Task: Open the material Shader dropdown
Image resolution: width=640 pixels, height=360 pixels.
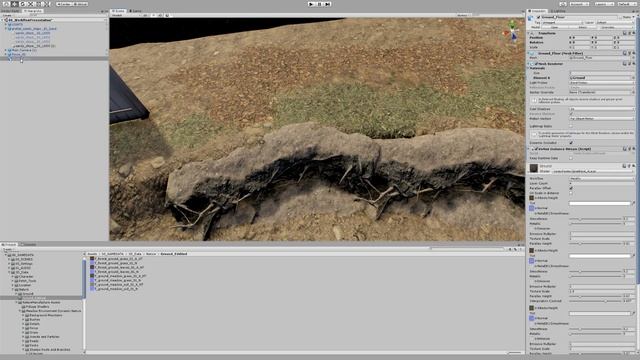Action: [x=593, y=171]
